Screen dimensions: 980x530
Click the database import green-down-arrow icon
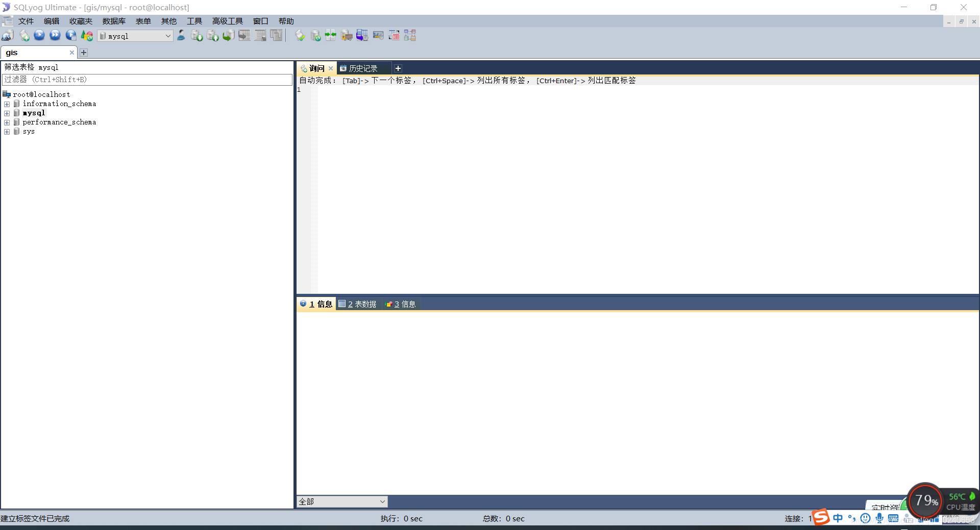pyautogui.click(x=197, y=36)
